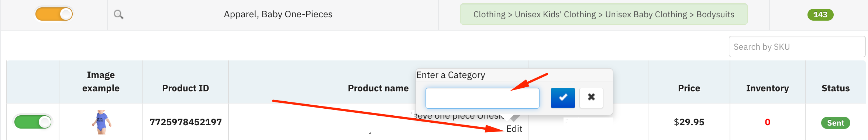Click inside the Enter a Category field

[x=482, y=98]
